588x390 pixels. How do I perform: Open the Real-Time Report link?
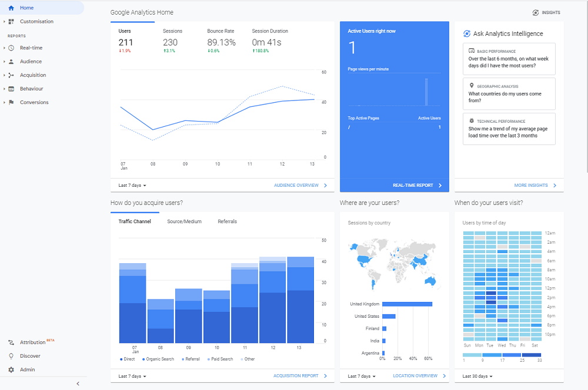[413, 186]
